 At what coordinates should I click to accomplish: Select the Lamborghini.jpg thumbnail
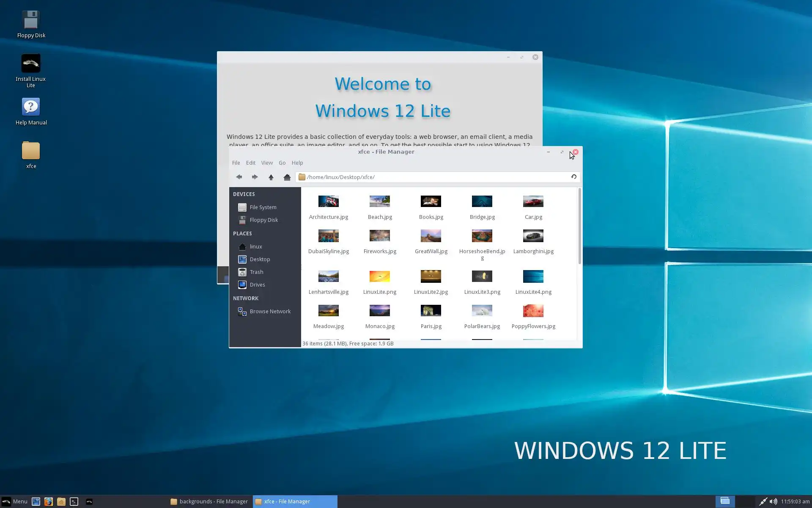pyautogui.click(x=533, y=236)
